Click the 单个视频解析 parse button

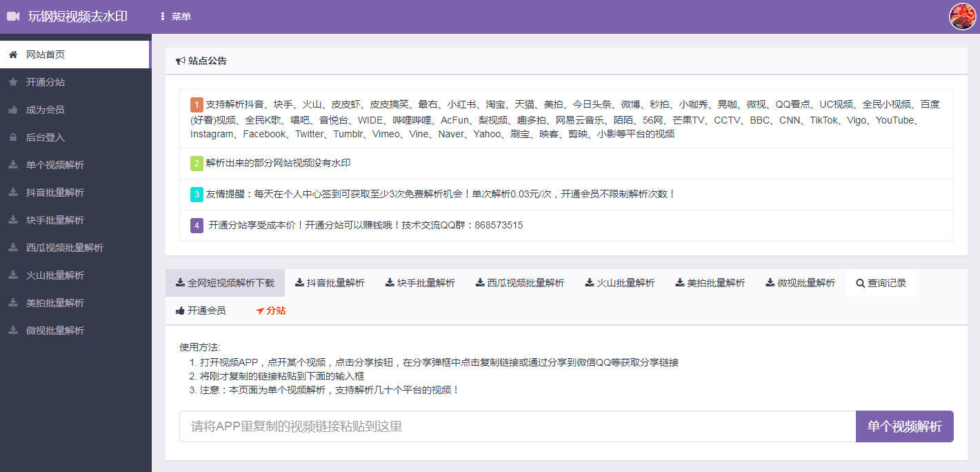click(904, 426)
